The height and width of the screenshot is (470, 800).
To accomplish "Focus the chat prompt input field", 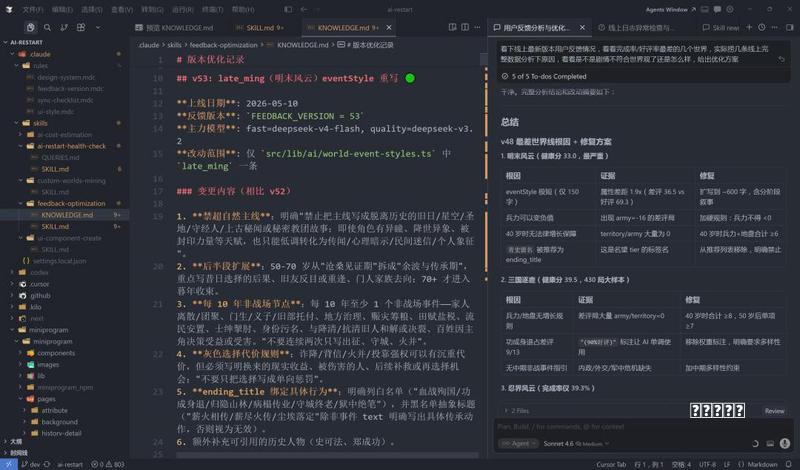I will click(643, 427).
